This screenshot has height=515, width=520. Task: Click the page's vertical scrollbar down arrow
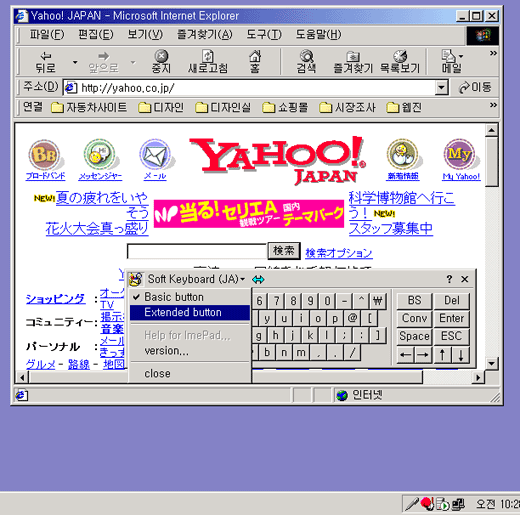click(x=492, y=363)
